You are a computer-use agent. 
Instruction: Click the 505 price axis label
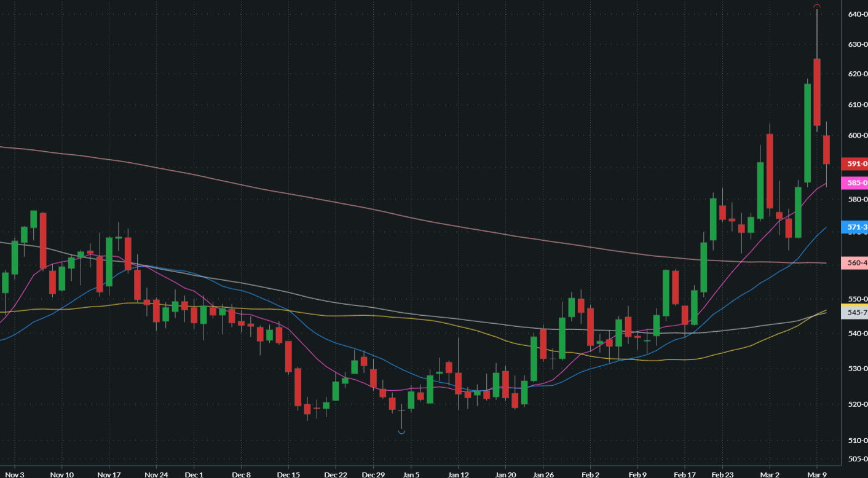tap(857, 458)
